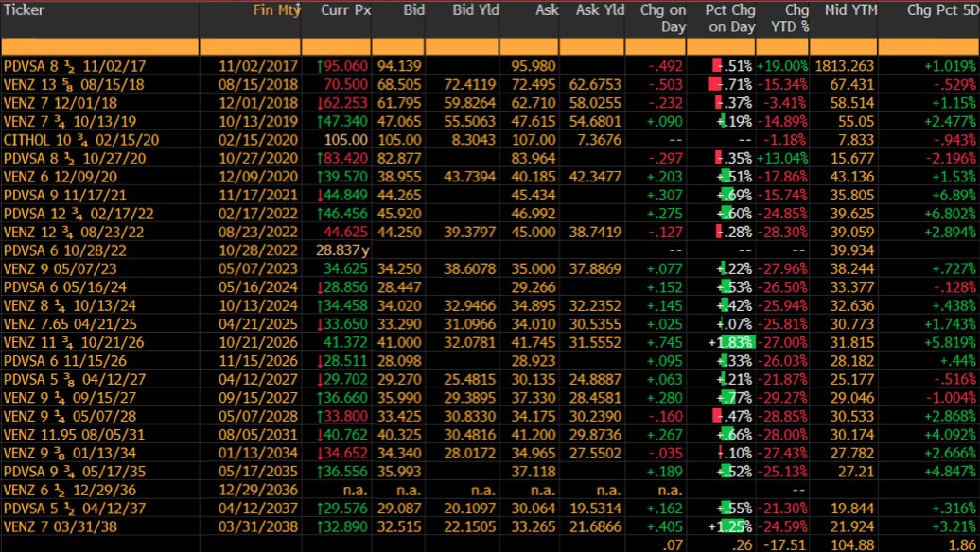Click ask yield value 54.6801

pos(595,121)
